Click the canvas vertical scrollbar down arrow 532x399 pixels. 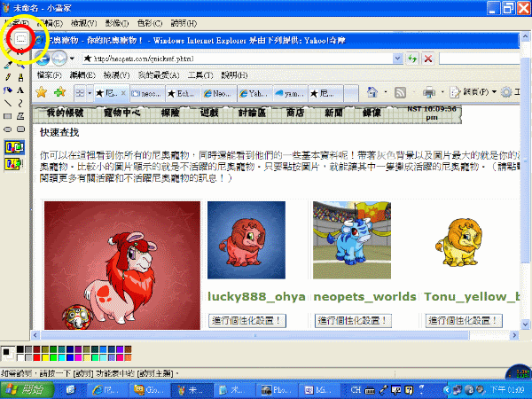pos(525,325)
